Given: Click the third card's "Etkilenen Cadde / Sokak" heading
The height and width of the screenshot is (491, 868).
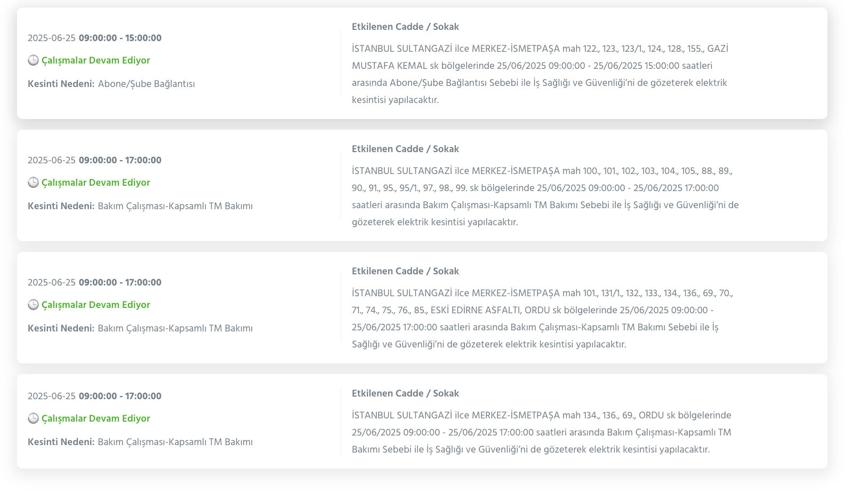Looking at the screenshot, I should 405,271.
